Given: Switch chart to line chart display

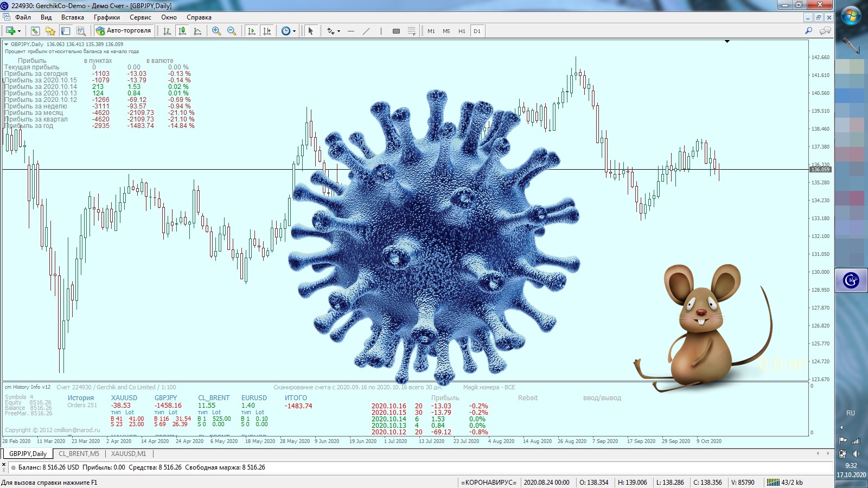Looking at the screenshot, I should click(197, 31).
